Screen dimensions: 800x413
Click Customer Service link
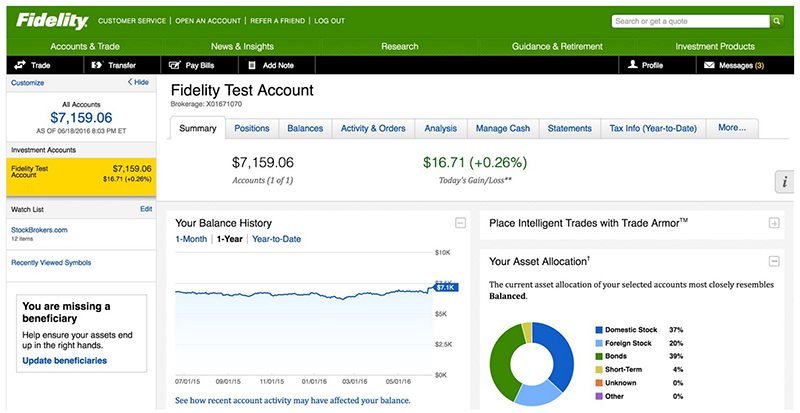[x=132, y=21]
